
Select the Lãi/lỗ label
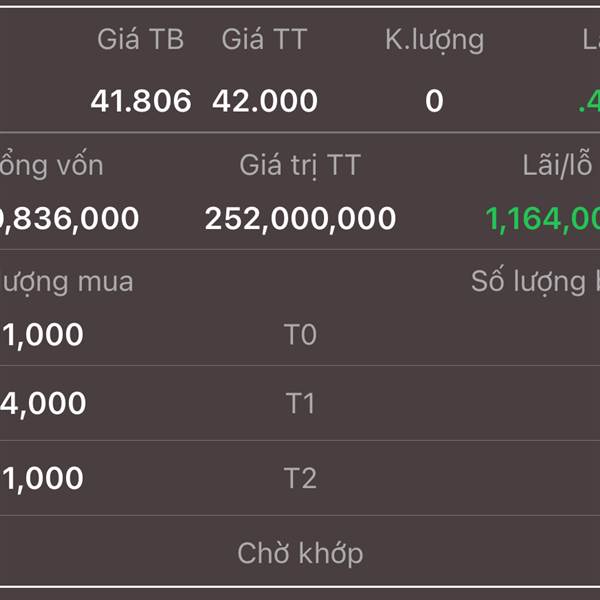(558, 164)
